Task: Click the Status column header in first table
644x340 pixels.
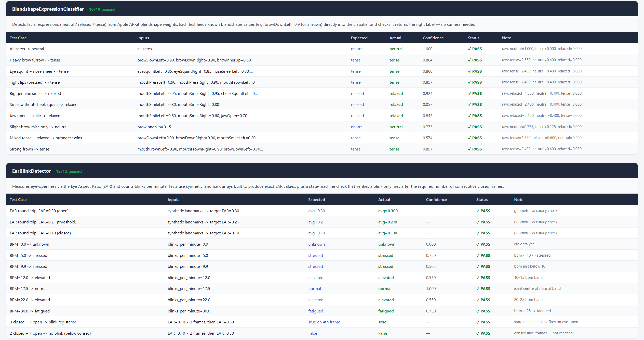Action: pyautogui.click(x=473, y=38)
